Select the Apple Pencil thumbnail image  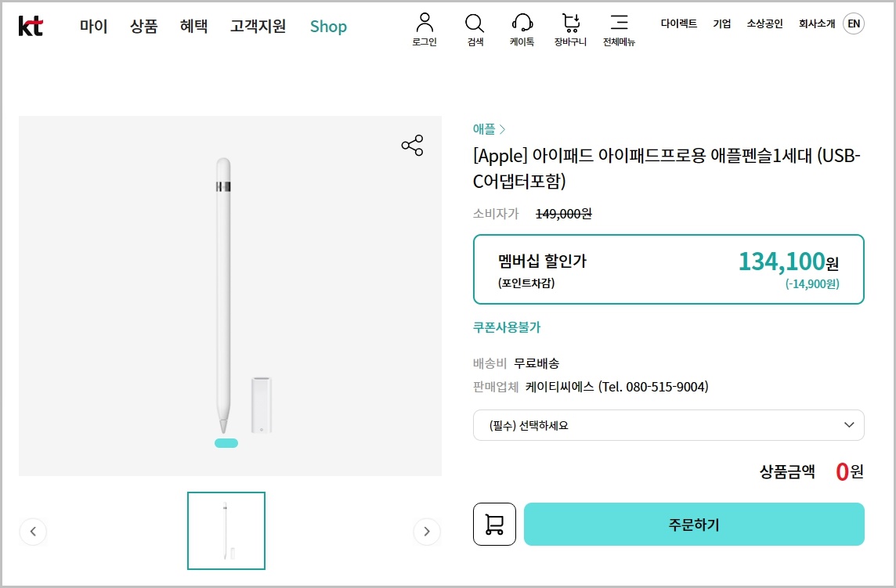click(226, 531)
